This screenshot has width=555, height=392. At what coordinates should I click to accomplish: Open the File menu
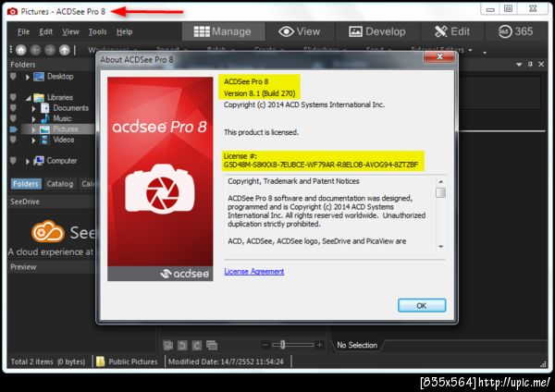coord(23,31)
